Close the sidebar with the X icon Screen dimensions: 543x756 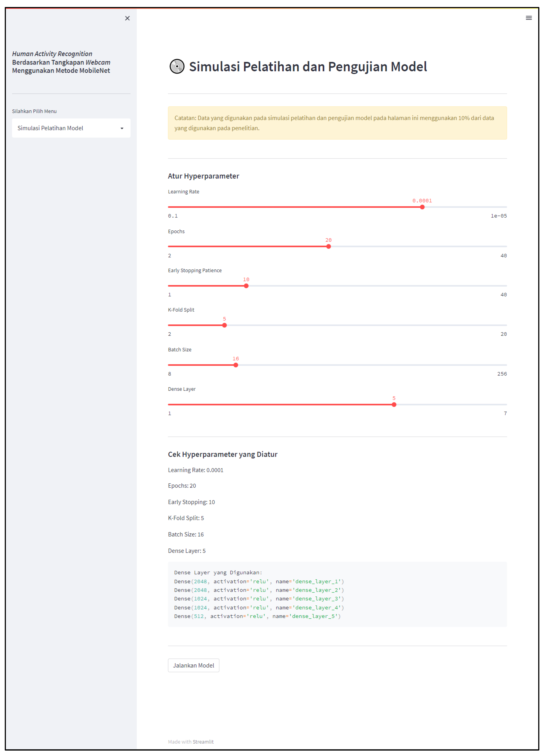click(x=127, y=18)
